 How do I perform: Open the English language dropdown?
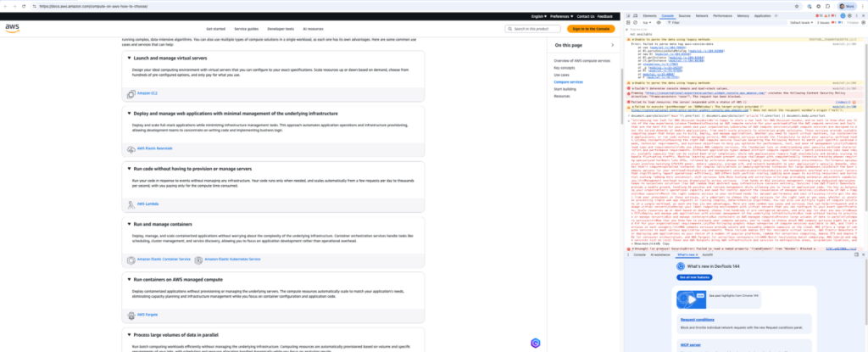click(538, 15)
